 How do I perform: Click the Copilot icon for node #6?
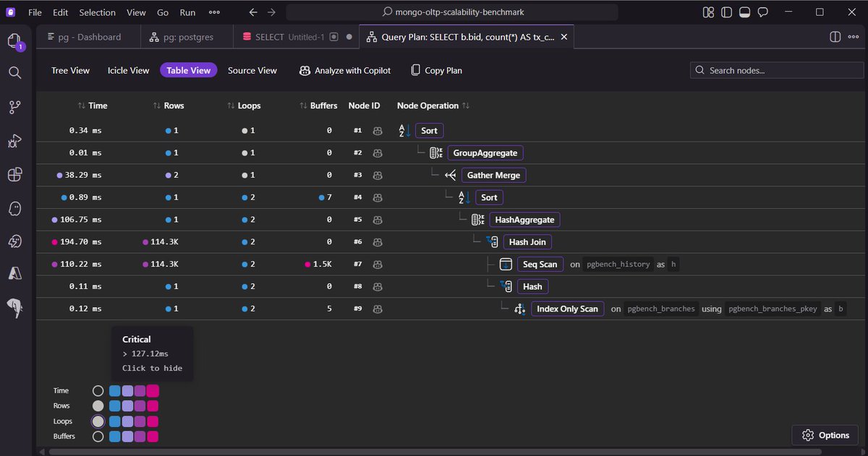(378, 242)
